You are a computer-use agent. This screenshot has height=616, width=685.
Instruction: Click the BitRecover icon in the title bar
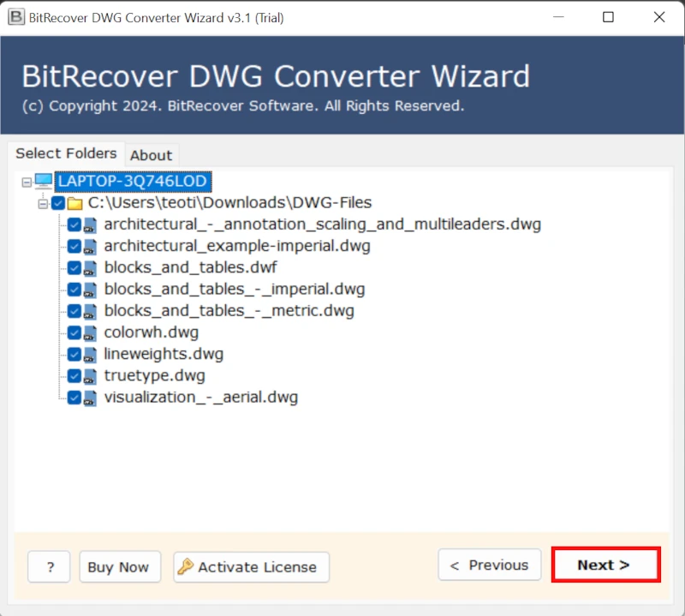click(x=15, y=17)
